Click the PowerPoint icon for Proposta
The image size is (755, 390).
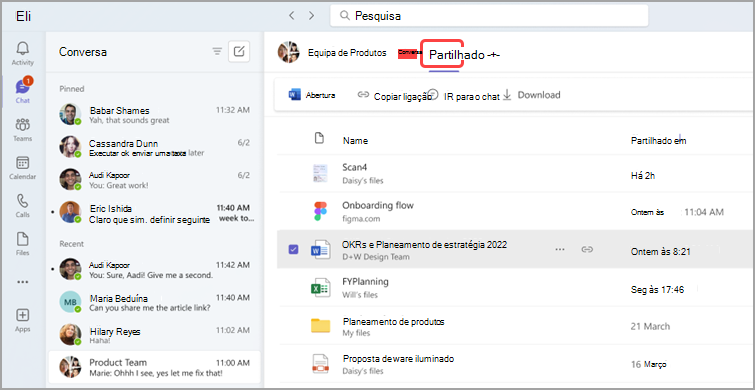coord(320,364)
